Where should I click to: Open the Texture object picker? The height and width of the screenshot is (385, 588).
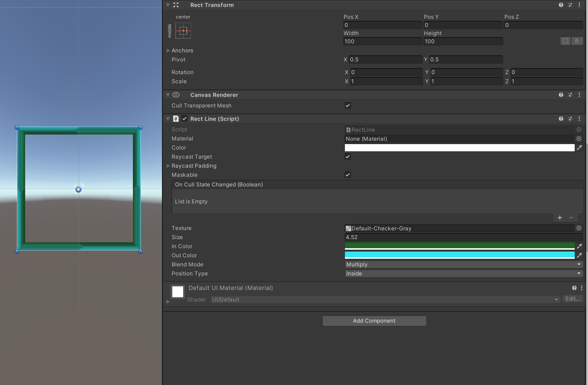(x=579, y=228)
